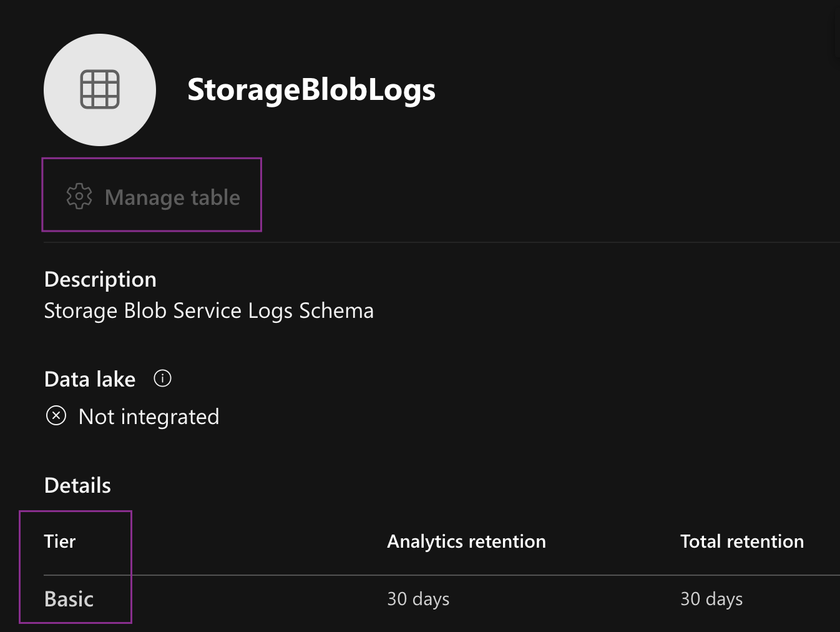The image size is (840, 632).
Task: Click the info icon beside Data lake
Action: pyautogui.click(x=162, y=378)
